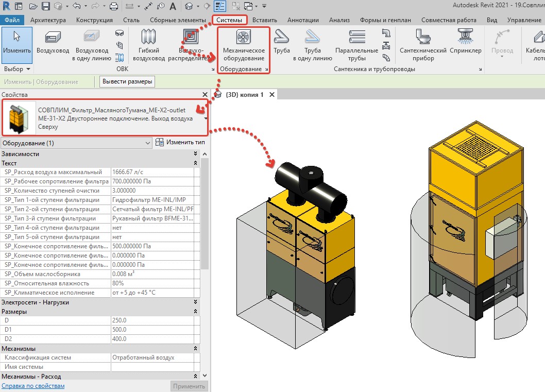Expand the Электросети - Нагрузки group
The height and width of the screenshot is (392, 545).
pyautogui.click(x=195, y=302)
